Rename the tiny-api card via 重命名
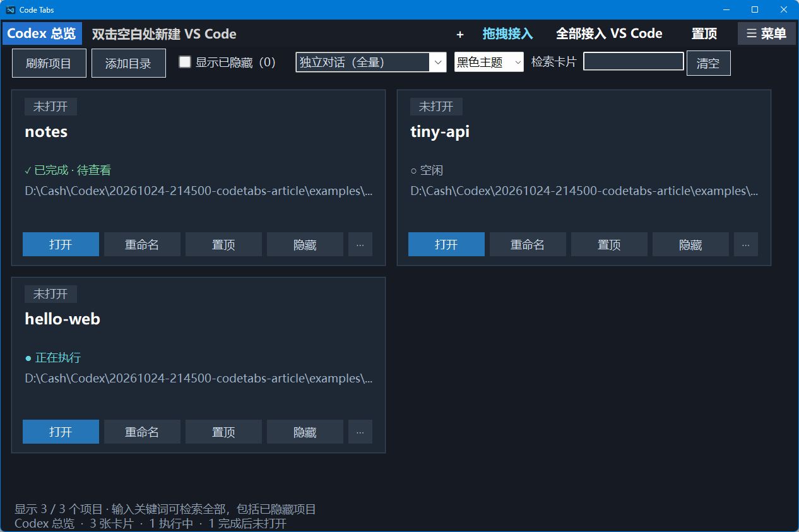This screenshot has height=532, width=799. [x=528, y=244]
